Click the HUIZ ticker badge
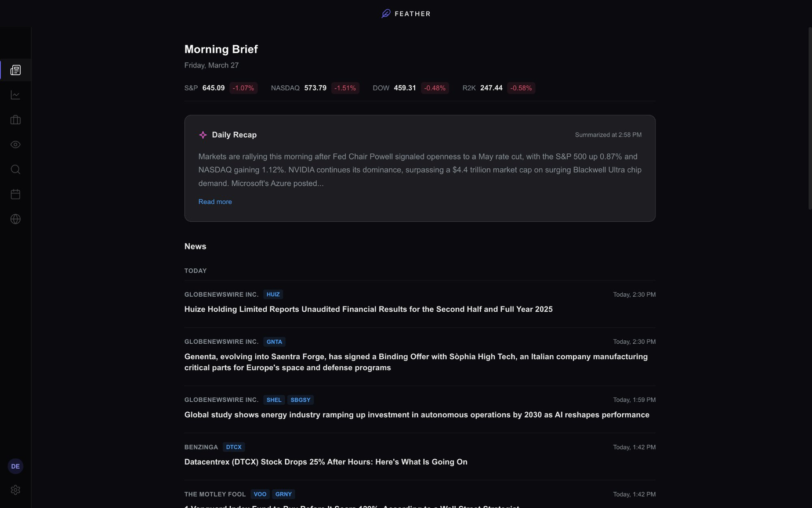This screenshot has width=812, height=508. pyautogui.click(x=273, y=294)
